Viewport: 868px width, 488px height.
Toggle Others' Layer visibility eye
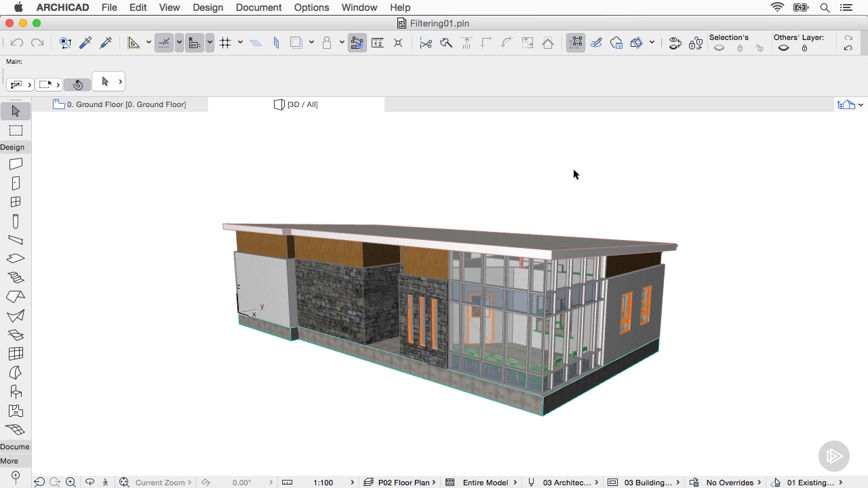tap(783, 48)
